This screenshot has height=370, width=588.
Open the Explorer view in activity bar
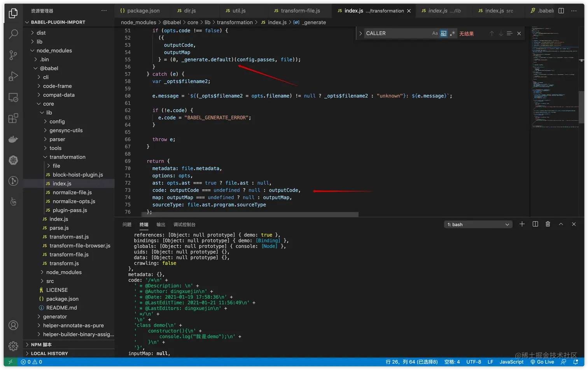point(13,13)
